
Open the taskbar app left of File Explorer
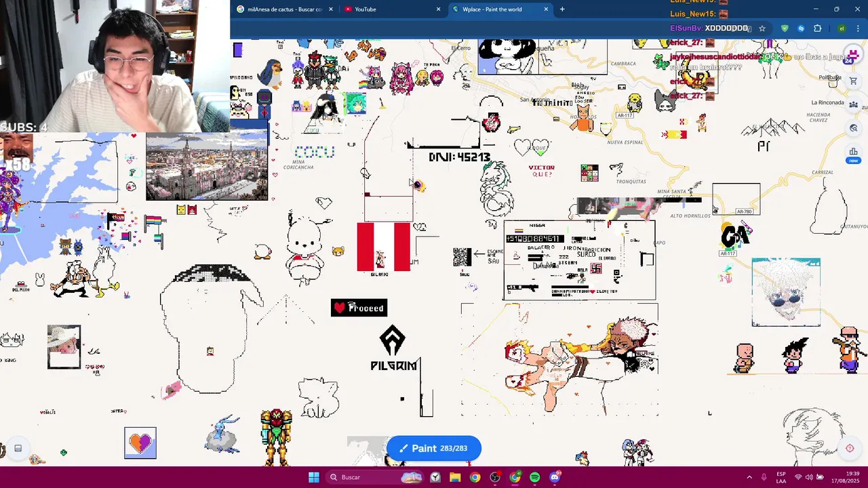coord(435,477)
